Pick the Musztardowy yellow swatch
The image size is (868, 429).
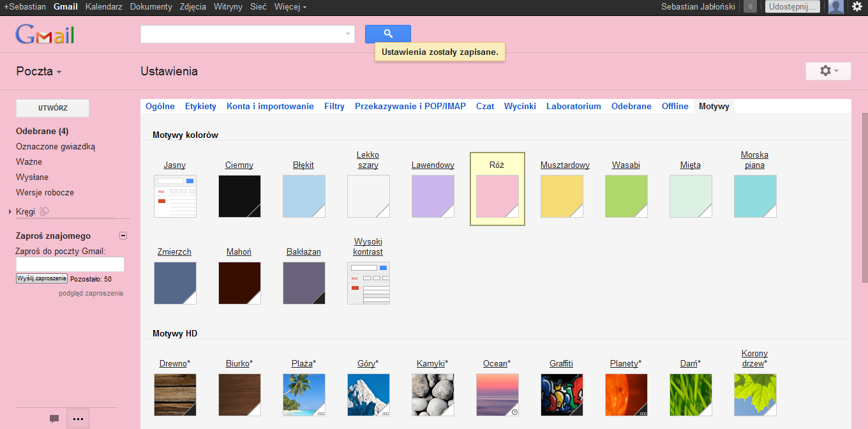tap(562, 197)
